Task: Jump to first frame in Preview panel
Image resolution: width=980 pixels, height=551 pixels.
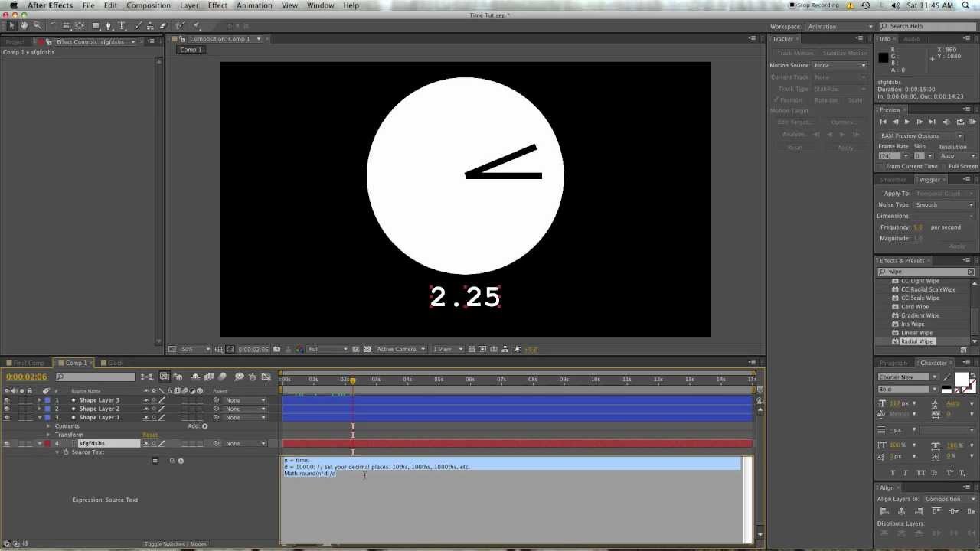Action: [x=883, y=122]
